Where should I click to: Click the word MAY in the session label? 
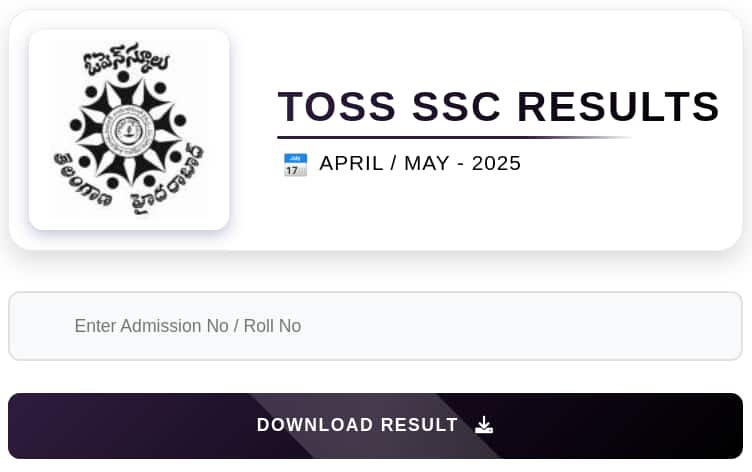tap(427, 164)
